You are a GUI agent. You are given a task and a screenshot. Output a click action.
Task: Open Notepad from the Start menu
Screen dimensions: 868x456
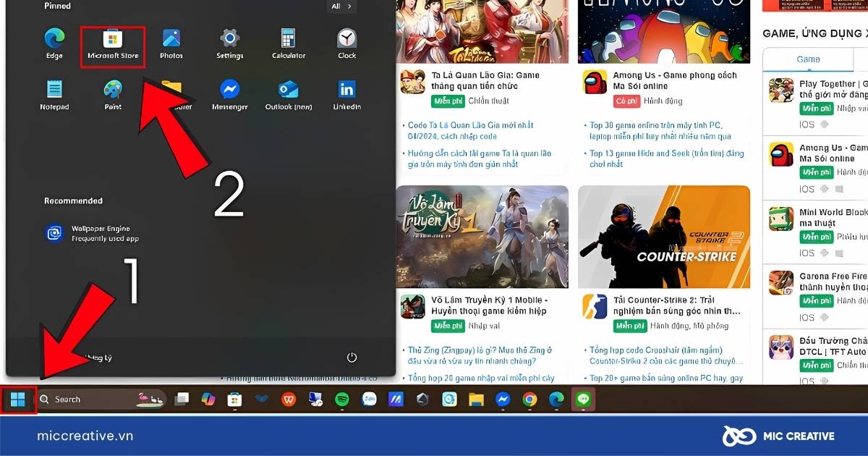point(54,96)
